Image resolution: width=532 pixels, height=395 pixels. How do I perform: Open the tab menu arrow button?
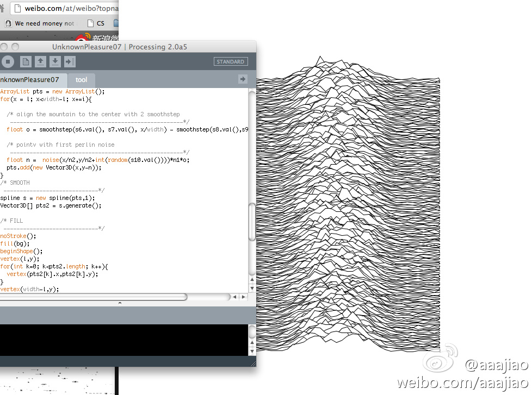pos(243,79)
